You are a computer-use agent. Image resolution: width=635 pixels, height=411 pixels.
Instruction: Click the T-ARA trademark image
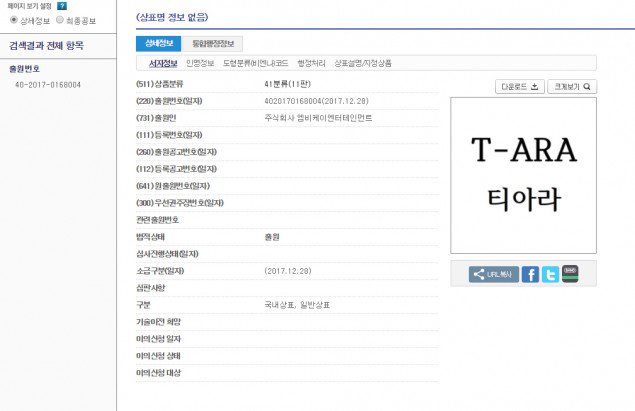tap(524, 175)
